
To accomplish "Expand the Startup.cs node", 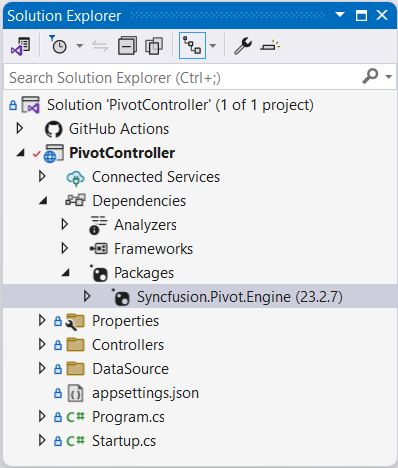I will point(42,441).
